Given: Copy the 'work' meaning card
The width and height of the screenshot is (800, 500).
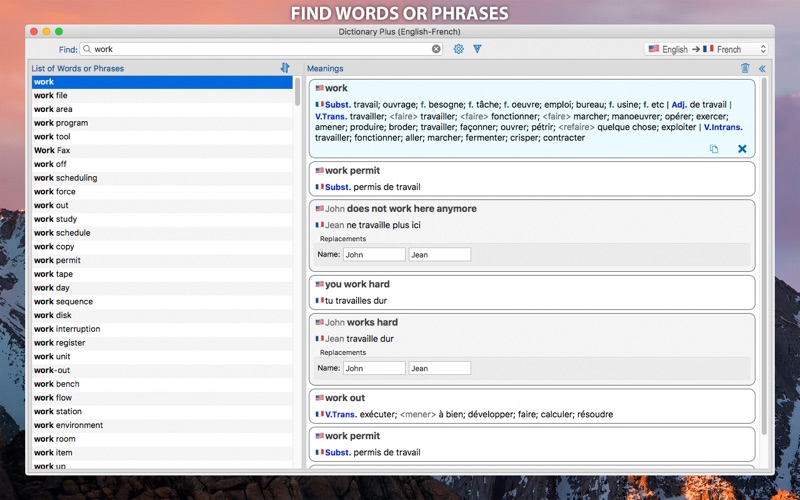Looking at the screenshot, I should (714, 149).
